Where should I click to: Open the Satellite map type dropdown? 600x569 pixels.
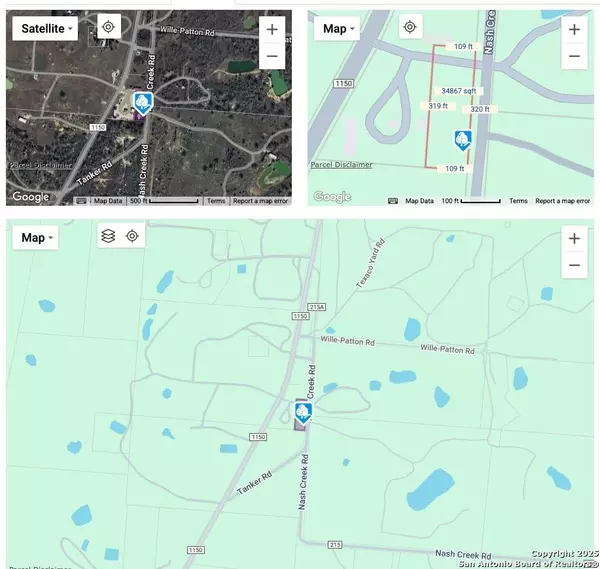[47, 28]
